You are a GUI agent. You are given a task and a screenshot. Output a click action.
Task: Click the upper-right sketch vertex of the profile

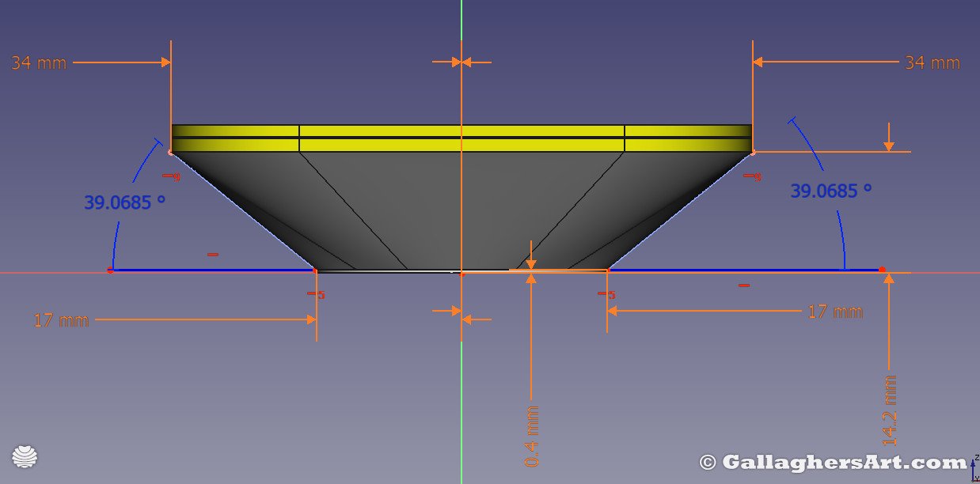coord(753,152)
